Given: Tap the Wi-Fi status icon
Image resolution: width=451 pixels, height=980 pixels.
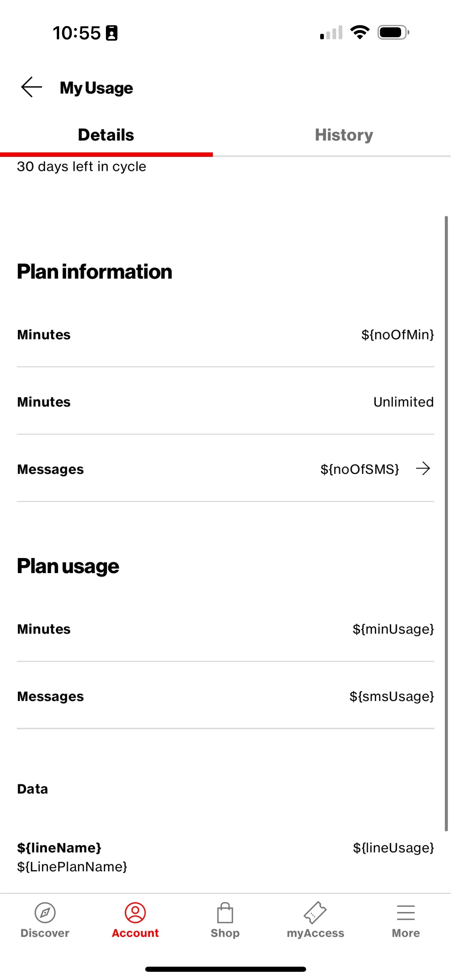Looking at the screenshot, I should (x=360, y=32).
